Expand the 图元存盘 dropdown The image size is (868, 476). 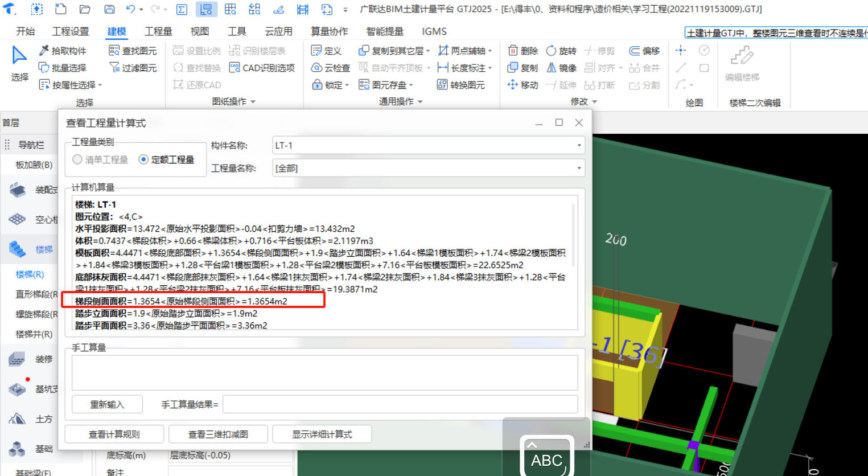410,85
